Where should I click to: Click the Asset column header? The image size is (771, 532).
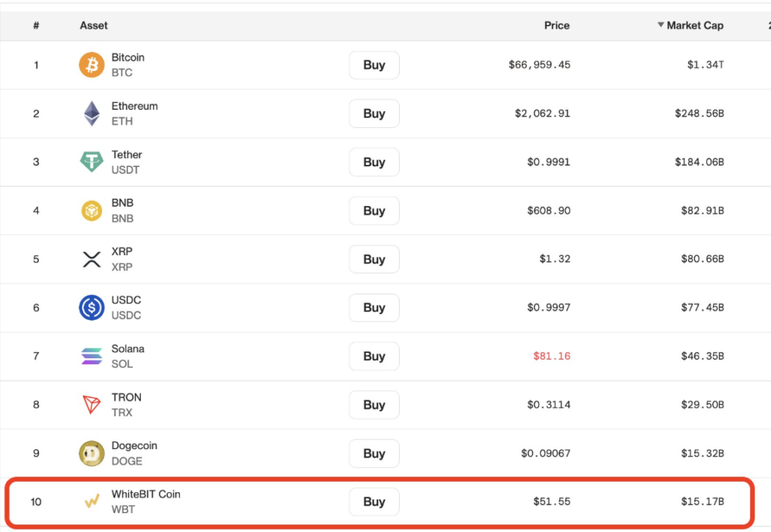tap(93, 25)
